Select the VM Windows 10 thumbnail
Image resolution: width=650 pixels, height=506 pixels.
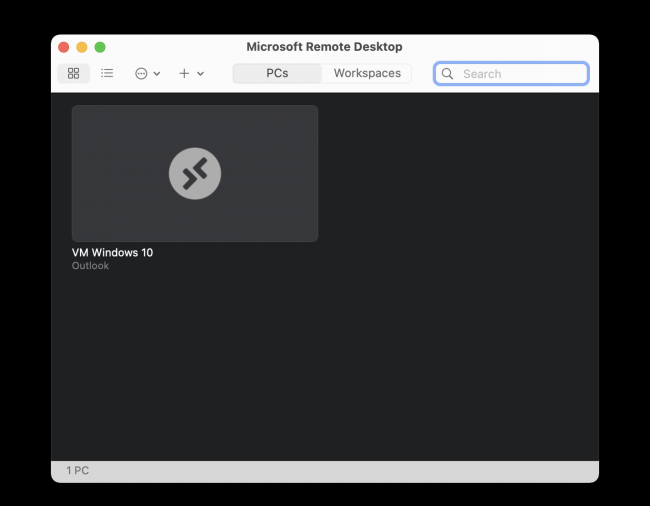[195, 173]
